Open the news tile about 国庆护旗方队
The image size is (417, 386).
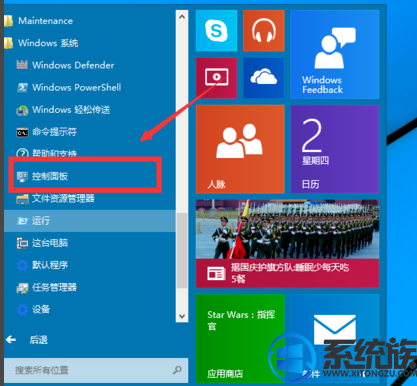287,244
